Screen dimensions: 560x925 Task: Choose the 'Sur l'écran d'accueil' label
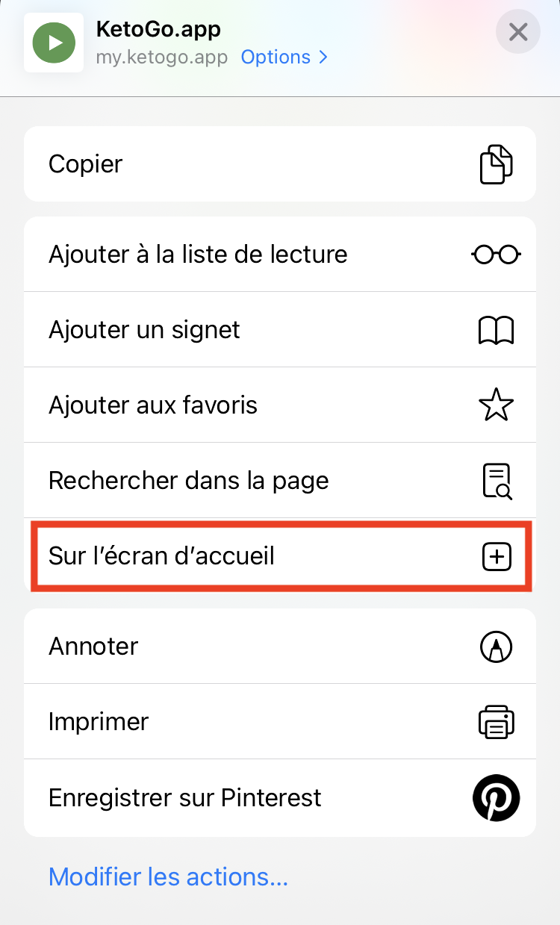[161, 556]
